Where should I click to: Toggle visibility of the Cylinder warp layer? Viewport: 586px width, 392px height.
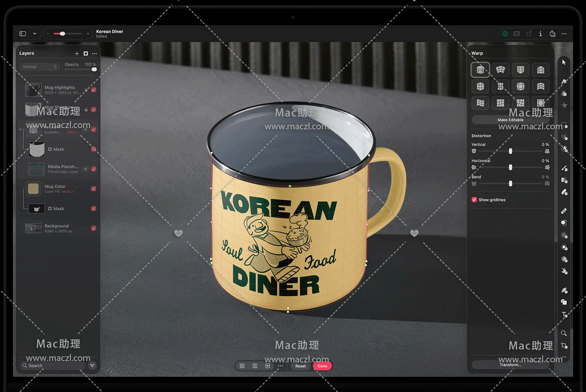click(94, 129)
